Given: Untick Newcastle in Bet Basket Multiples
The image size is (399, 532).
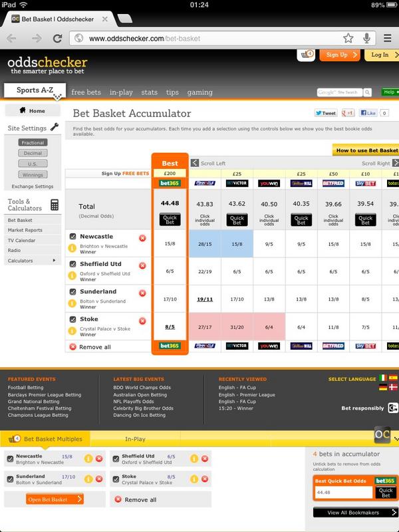Looking at the screenshot, I should (10, 459).
